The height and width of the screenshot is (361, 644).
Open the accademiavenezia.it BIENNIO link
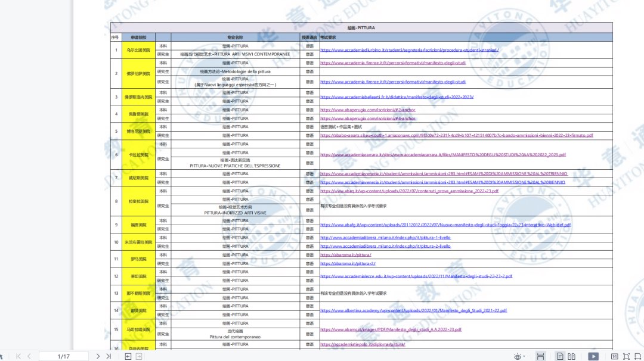(442, 182)
